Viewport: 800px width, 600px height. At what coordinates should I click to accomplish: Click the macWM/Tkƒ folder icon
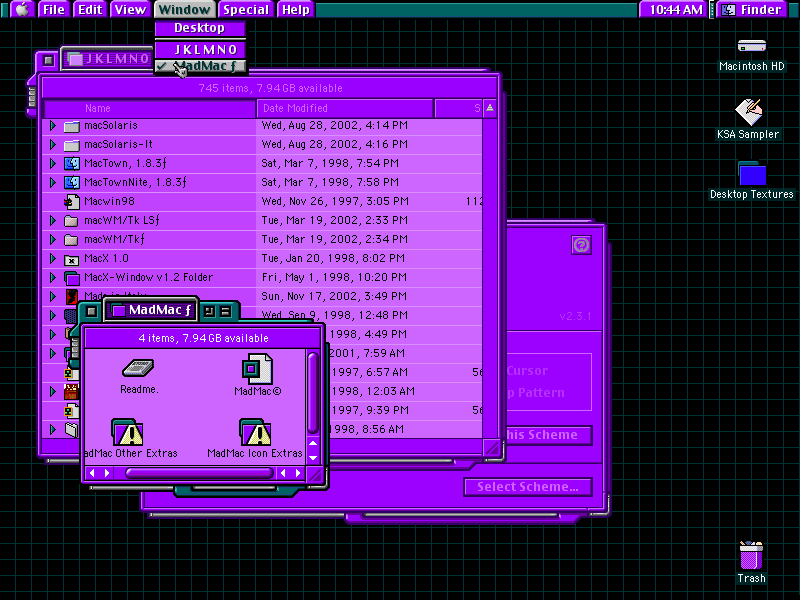pos(71,240)
